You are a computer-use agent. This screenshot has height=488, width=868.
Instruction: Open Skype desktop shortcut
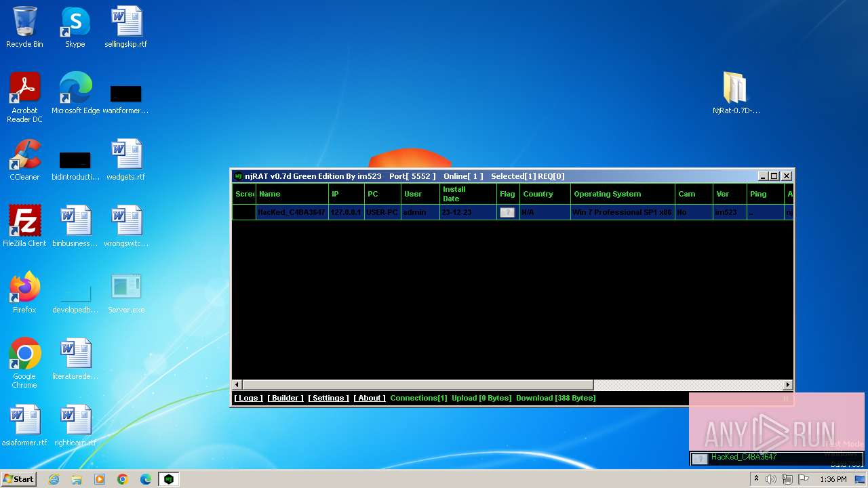[75, 27]
